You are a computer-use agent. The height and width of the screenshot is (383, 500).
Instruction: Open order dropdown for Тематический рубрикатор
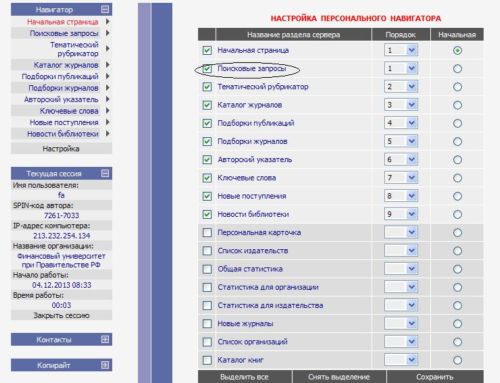(x=401, y=87)
